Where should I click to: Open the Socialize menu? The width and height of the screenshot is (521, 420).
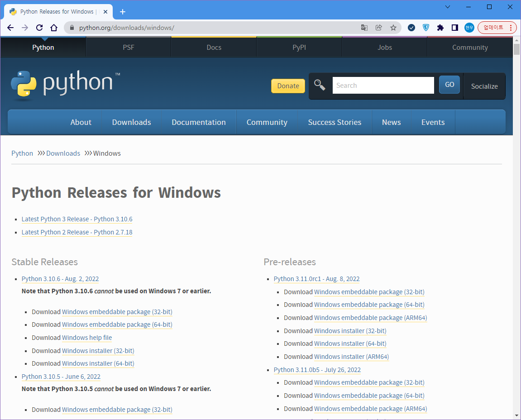484,86
